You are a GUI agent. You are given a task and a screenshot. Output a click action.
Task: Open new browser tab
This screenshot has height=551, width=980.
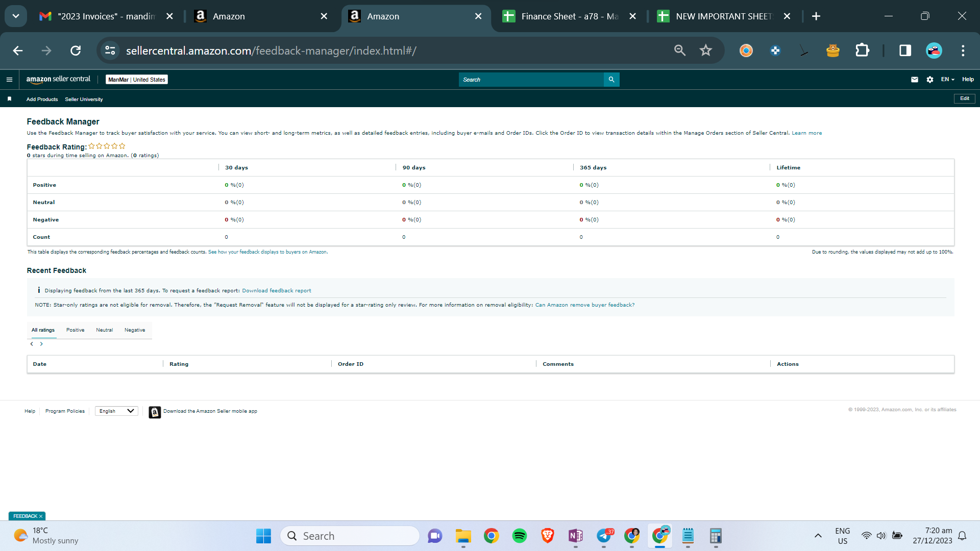[x=816, y=16]
